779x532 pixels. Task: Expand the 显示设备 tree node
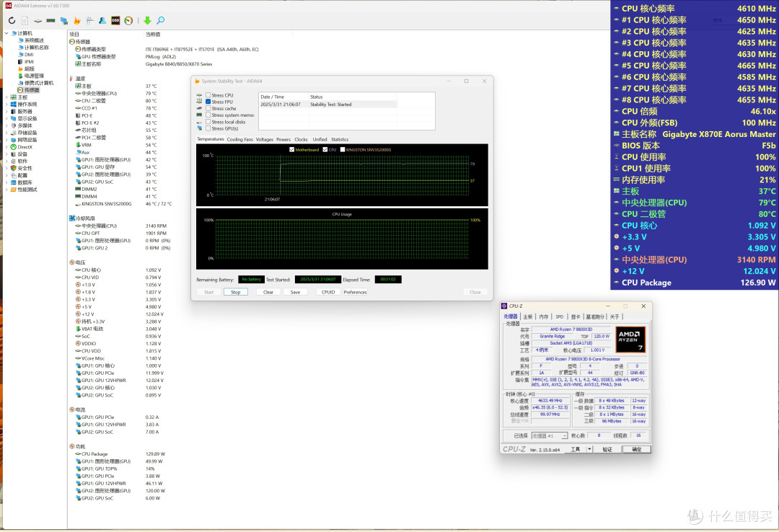pyautogui.click(x=6, y=119)
